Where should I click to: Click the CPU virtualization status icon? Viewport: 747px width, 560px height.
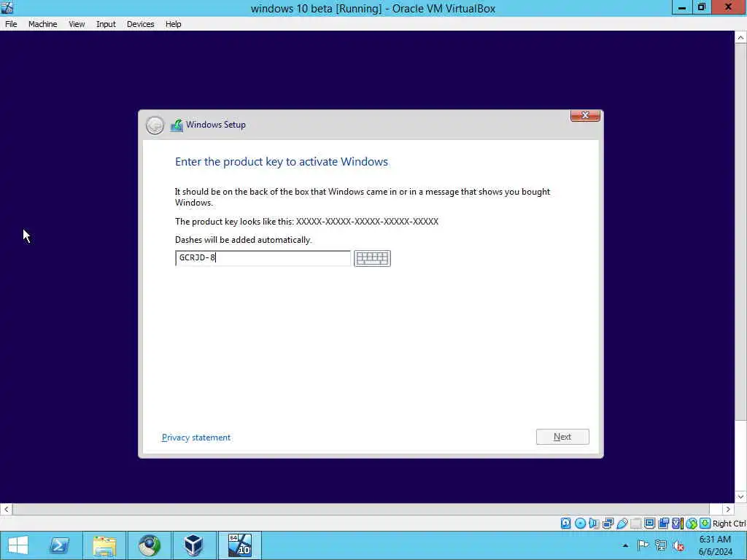pos(678,524)
